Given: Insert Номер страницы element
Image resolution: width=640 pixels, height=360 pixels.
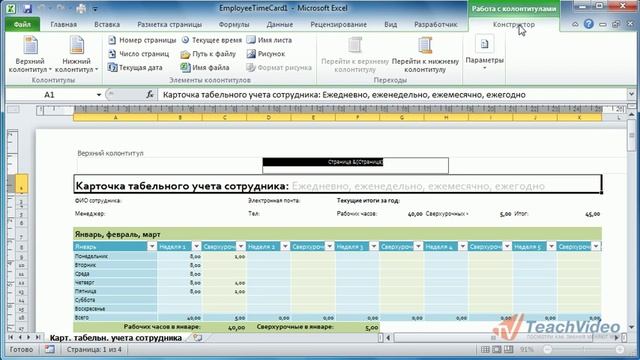Looking at the screenshot, I should [142, 40].
